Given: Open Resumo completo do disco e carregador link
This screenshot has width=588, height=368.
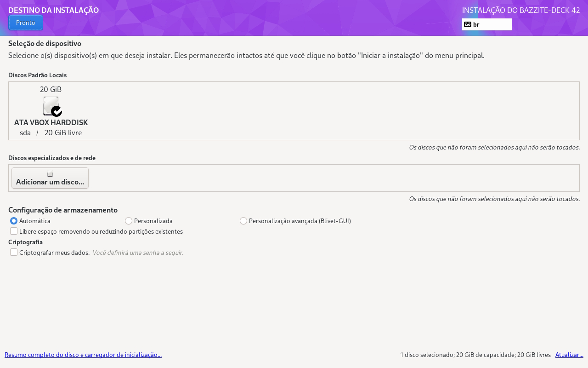Looking at the screenshot, I should coord(83,355).
